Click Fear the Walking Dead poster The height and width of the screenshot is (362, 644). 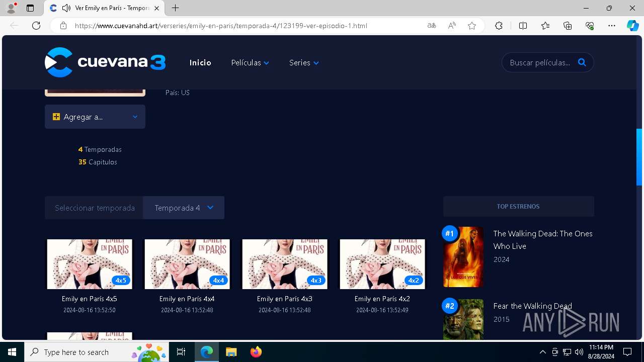pyautogui.click(x=463, y=319)
